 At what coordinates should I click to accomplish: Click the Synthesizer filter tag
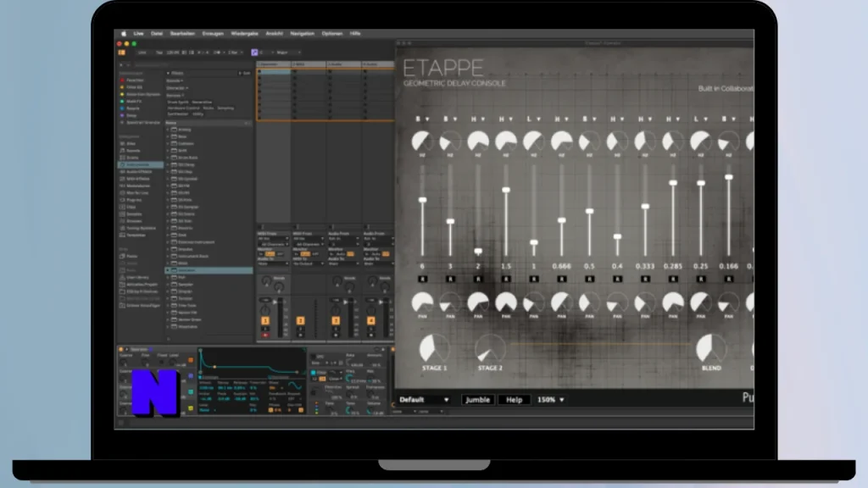(x=178, y=114)
